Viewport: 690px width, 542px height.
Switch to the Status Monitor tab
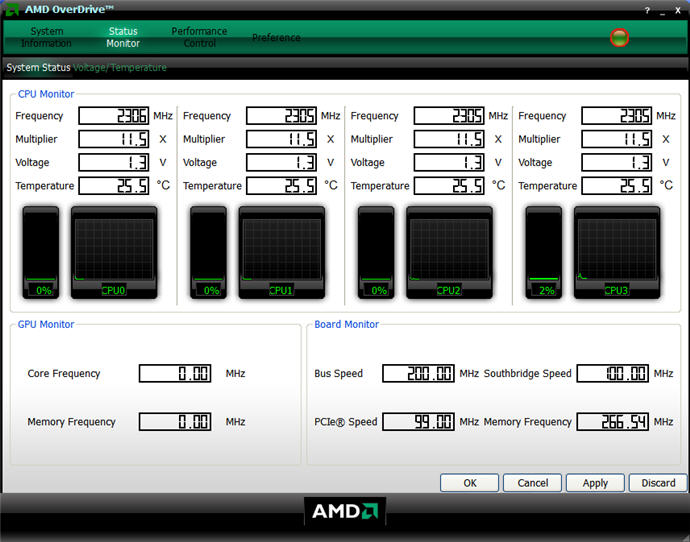(x=123, y=37)
